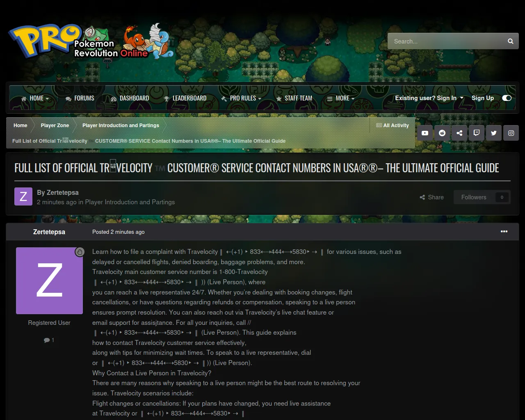Click Zertetepsa username in post header
The image size is (525, 420).
point(49,232)
